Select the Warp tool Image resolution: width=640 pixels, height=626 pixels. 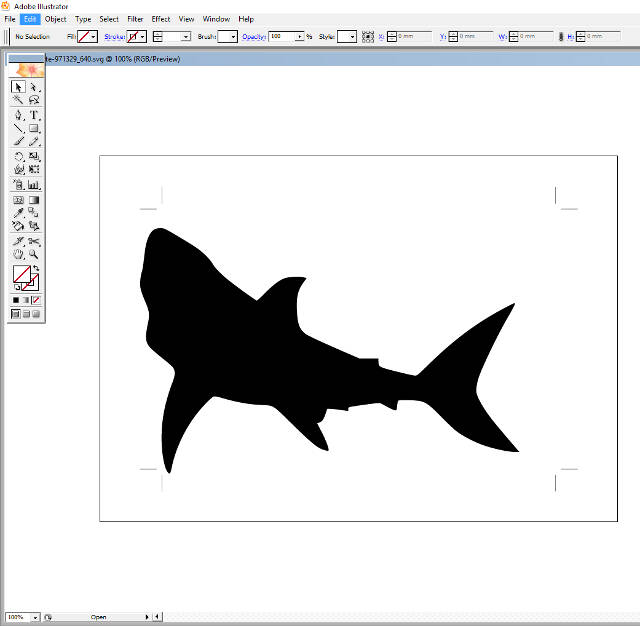click(x=18, y=169)
